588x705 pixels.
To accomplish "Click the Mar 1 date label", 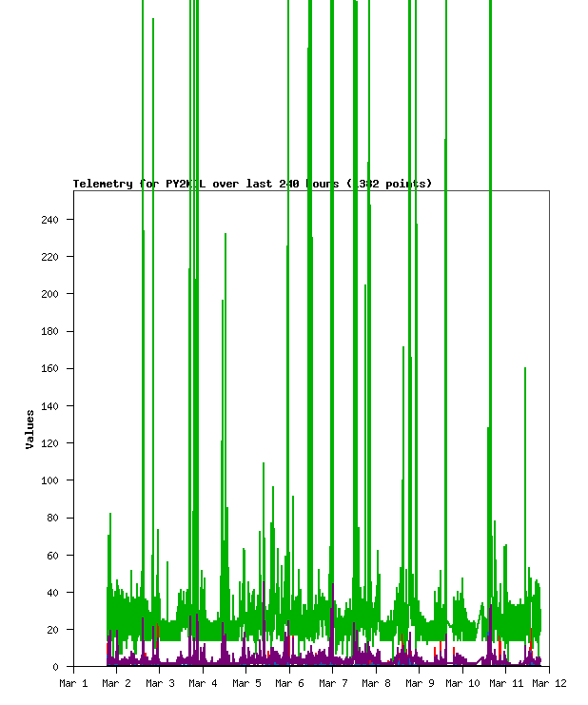I will (73, 683).
